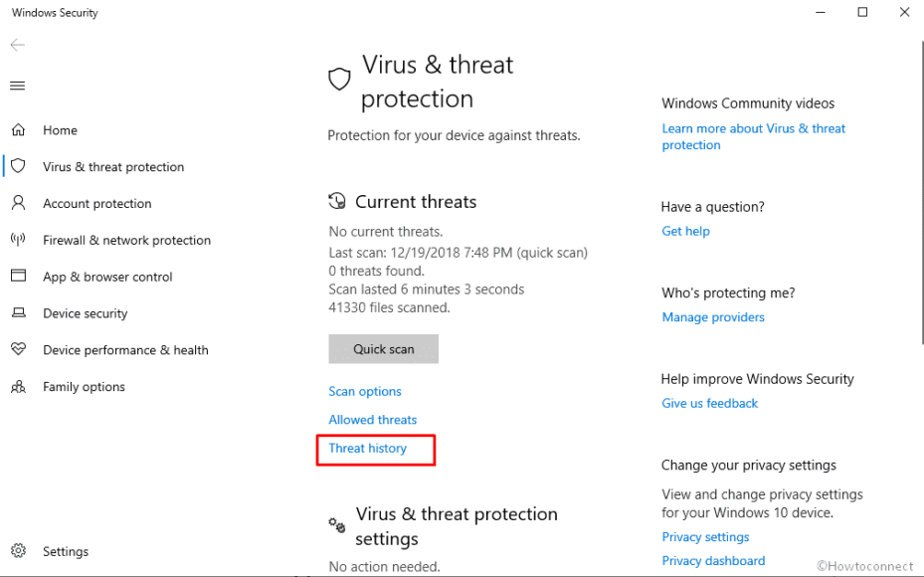Select Virus & threat protection in sidebar
This screenshot has height=577, width=924.
click(x=113, y=167)
